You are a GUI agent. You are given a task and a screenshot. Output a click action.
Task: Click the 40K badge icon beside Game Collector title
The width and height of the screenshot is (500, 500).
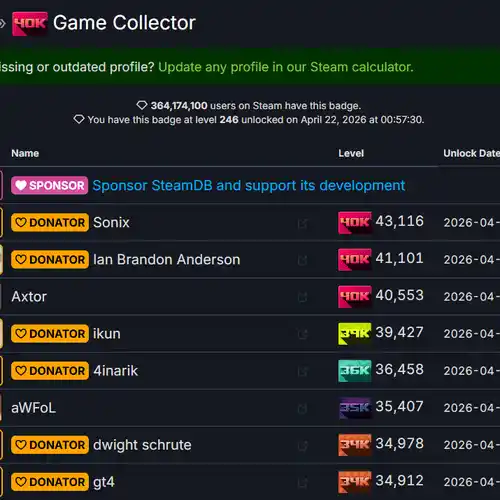[x=30, y=23]
